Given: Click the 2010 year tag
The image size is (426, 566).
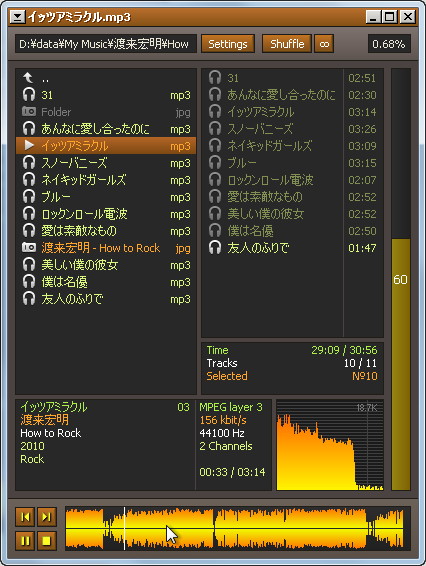Looking at the screenshot, I should pyautogui.click(x=32, y=446).
